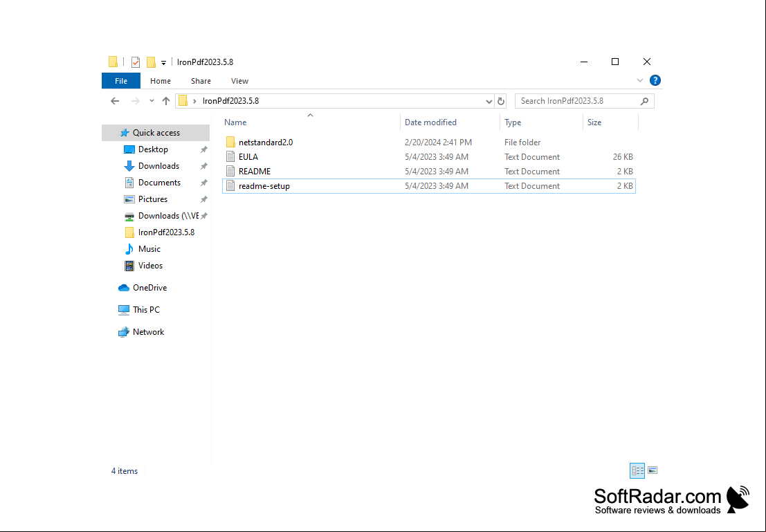Select the netstandard2.0 folder icon
Image resolution: width=766 pixels, height=532 pixels.
coord(230,142)
